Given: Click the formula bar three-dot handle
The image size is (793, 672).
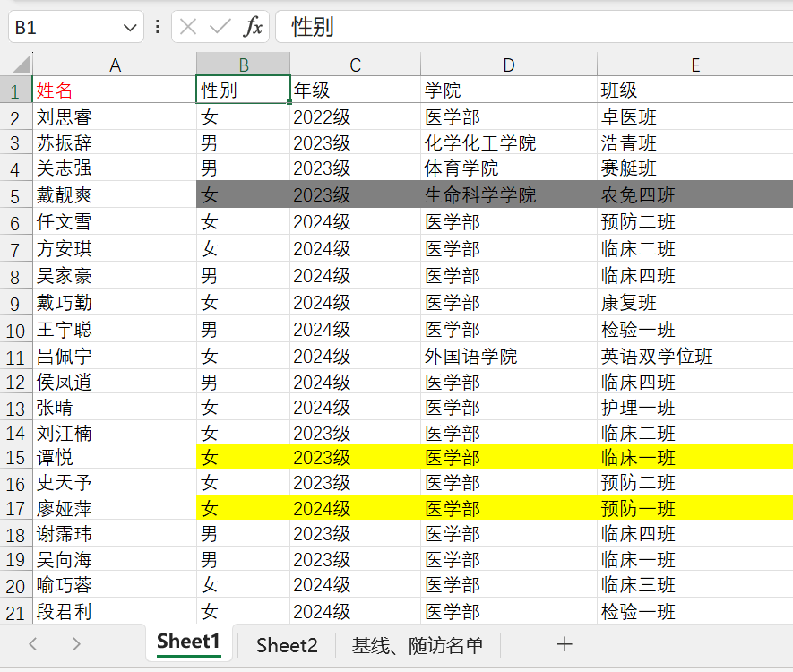Looking at the screenshot, I should pos(158,27).
